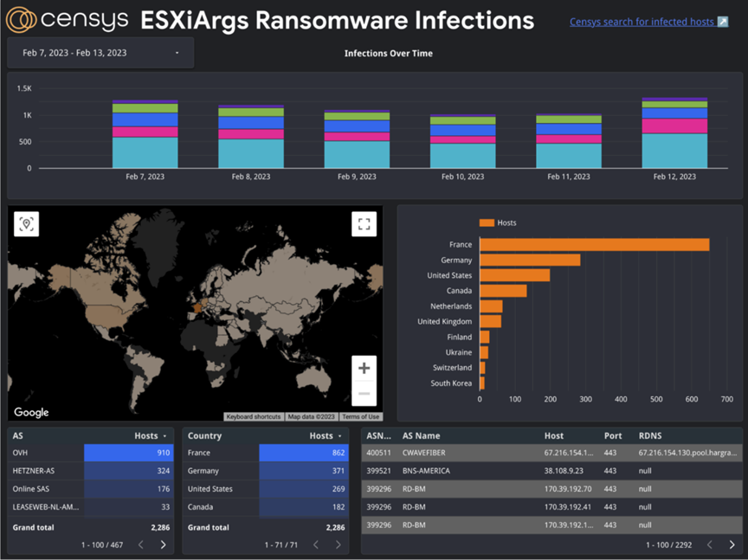Image resolution: width=748 pixels, height=560 pixels.
Task: Go to the previous page of the Country table
Action: click(x=316, y=544)
